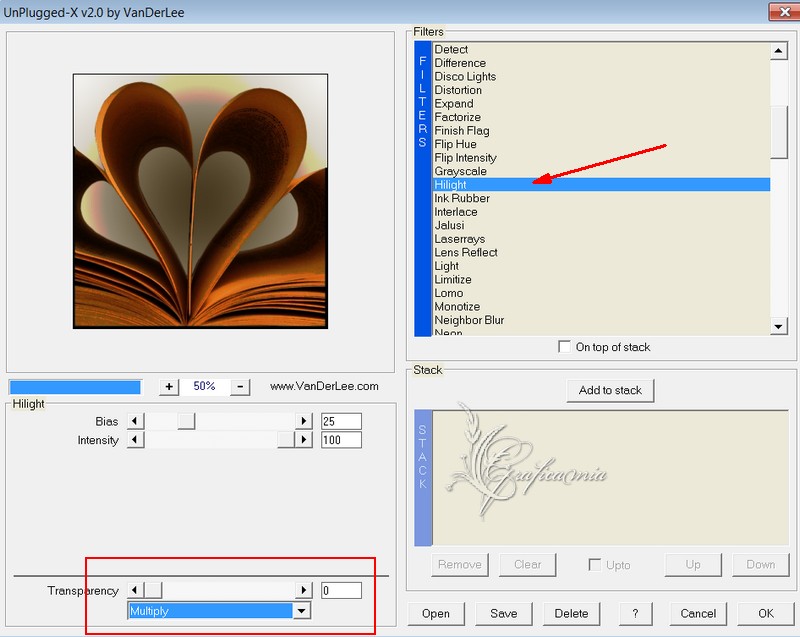The image size is (800, 637).
Task: Open www.VanDerLee.com link
Action: point(324,386)
